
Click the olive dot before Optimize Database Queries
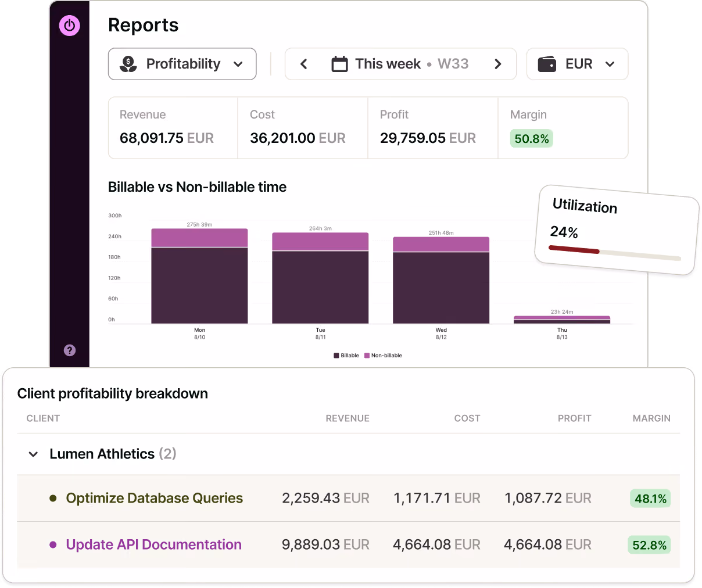pyautogui.click(x=53, y=498)
